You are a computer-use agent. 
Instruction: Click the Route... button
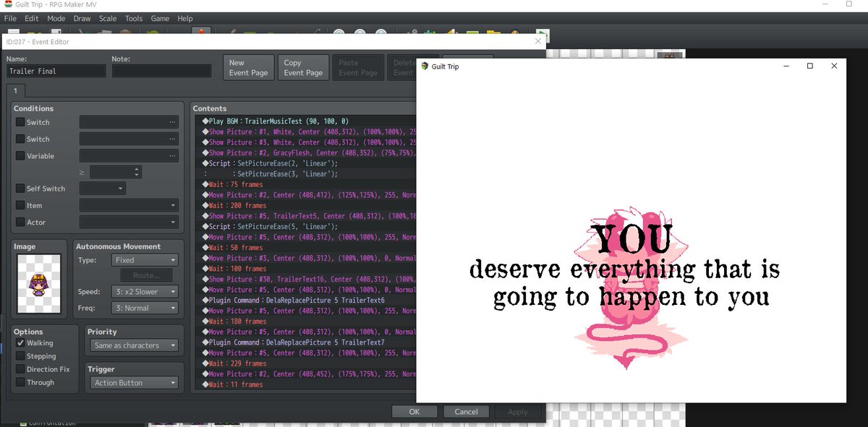tap(146, 275)
